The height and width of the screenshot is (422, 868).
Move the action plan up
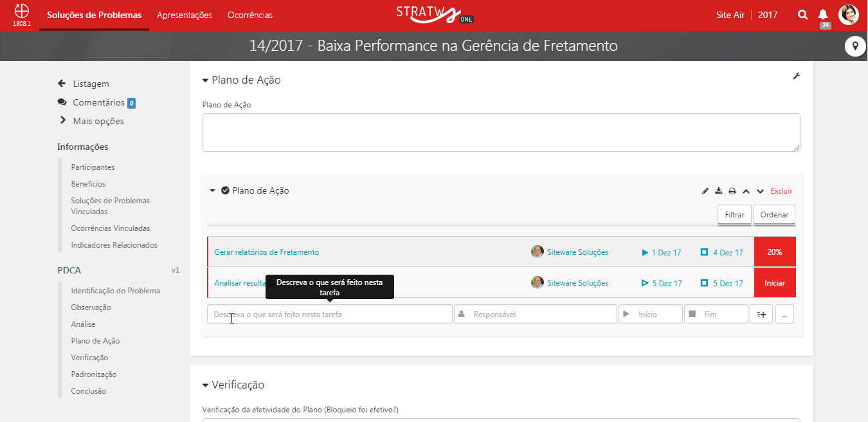coord(746,191)
